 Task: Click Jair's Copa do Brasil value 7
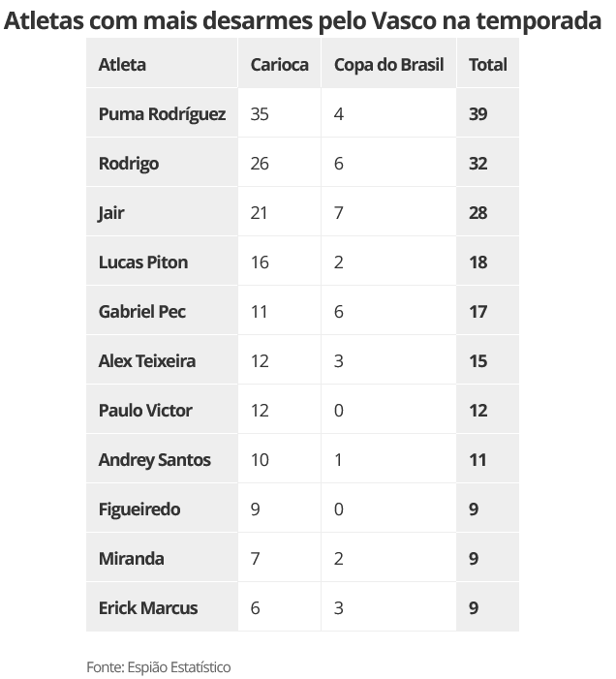tap(338, 213)
